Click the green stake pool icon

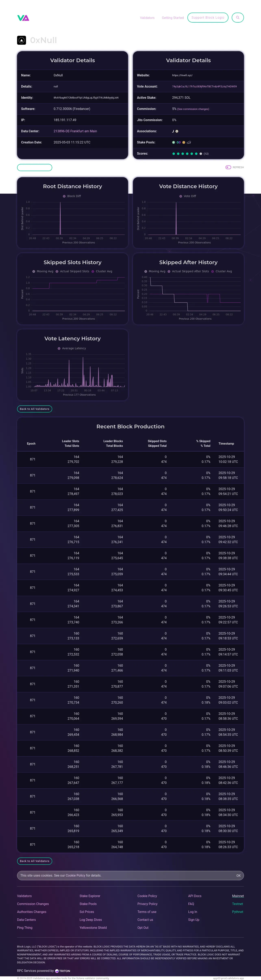174,142
